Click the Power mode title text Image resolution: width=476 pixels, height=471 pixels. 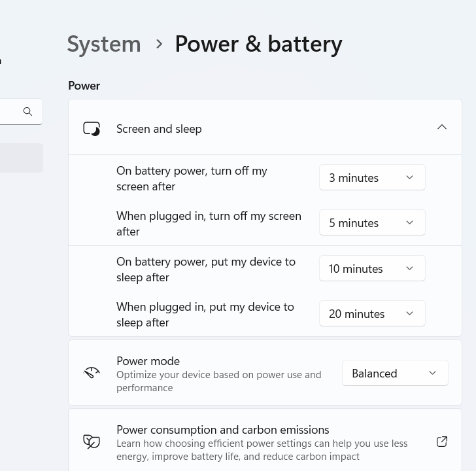[x=148, y=361]
